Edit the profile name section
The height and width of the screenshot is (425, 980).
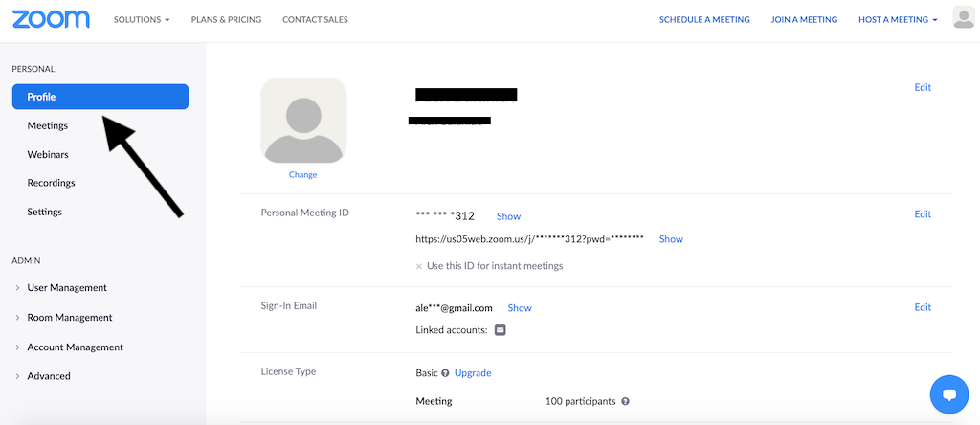pos(923,87)
